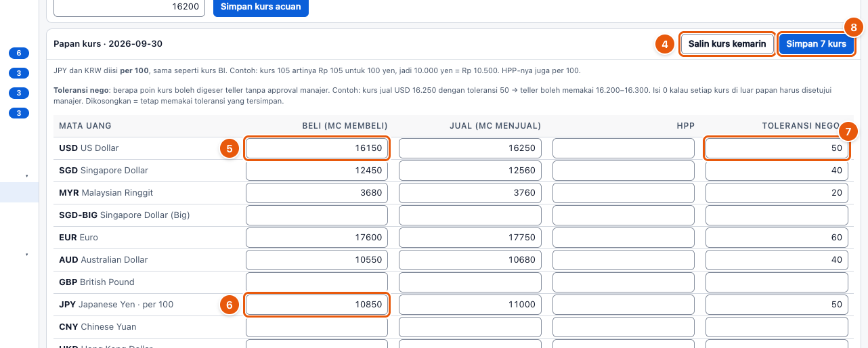Click the MATA UANG column header
This screenshot has height=348, width=868.
click(85, 126)
